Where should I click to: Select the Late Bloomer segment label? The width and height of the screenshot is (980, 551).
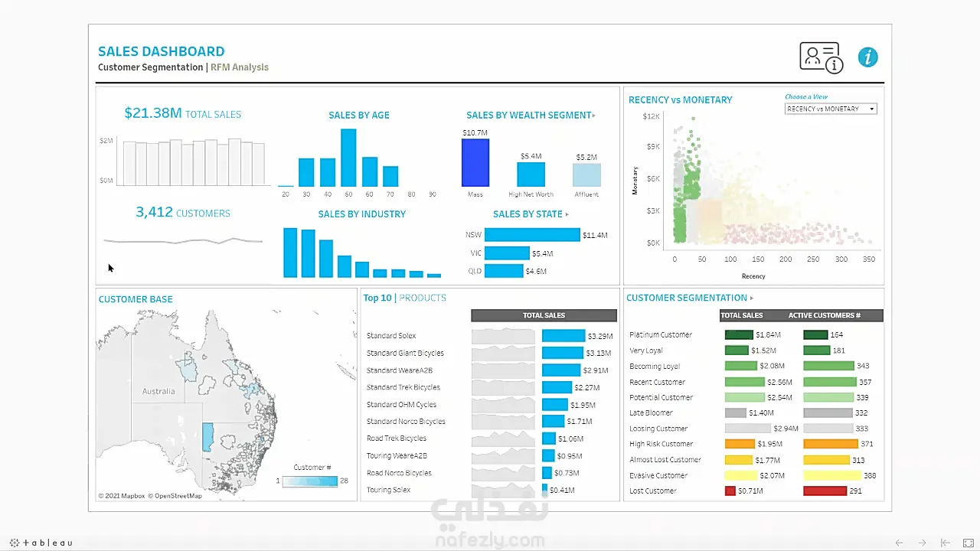651,412
